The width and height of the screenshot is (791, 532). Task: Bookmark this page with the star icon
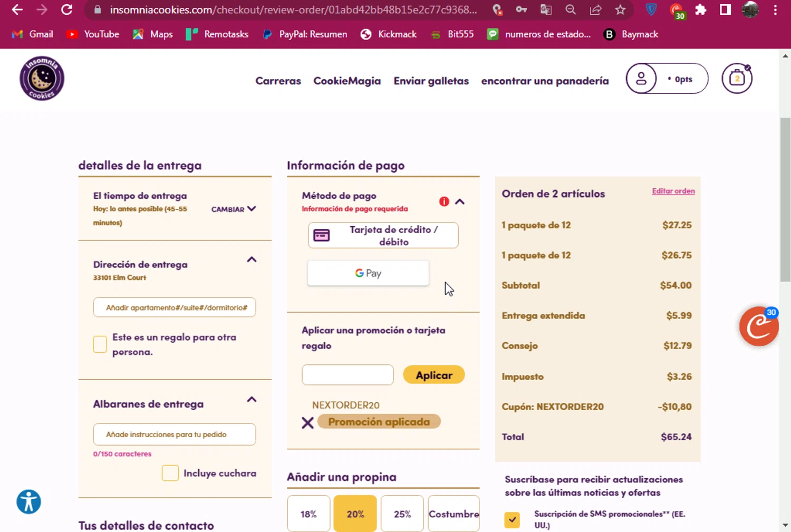click(620, 10)
